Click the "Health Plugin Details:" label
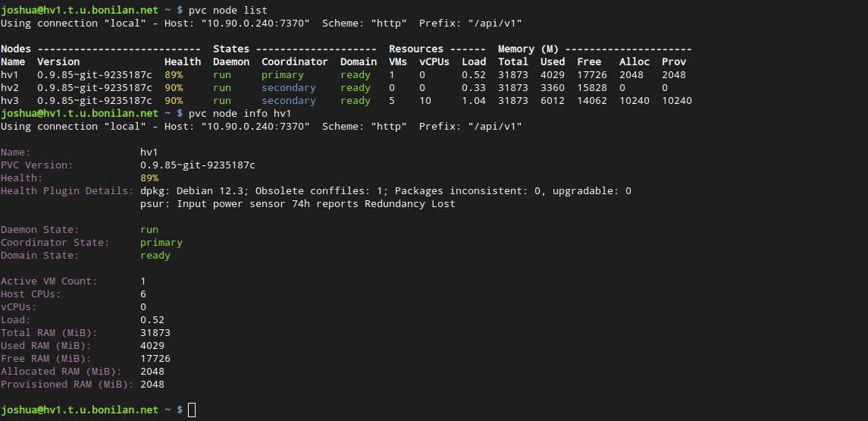The height and width of the screenshot is (421, 868). click(67, 190)
